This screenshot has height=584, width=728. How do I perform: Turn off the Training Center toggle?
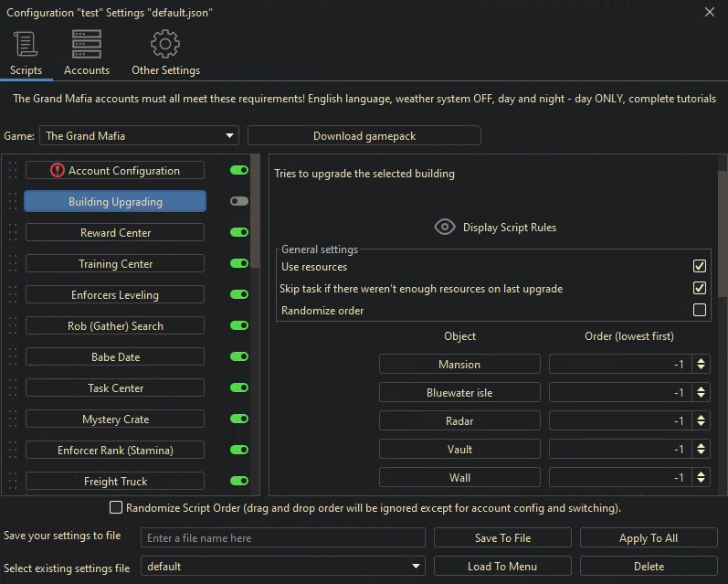[x=239, y=263]
